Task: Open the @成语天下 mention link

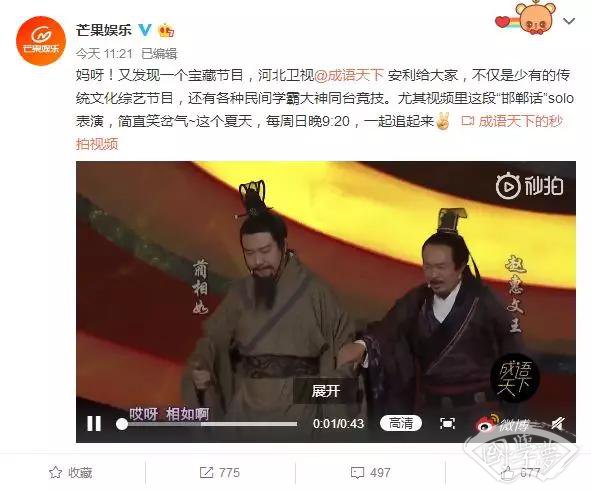Action: point(349,76)
